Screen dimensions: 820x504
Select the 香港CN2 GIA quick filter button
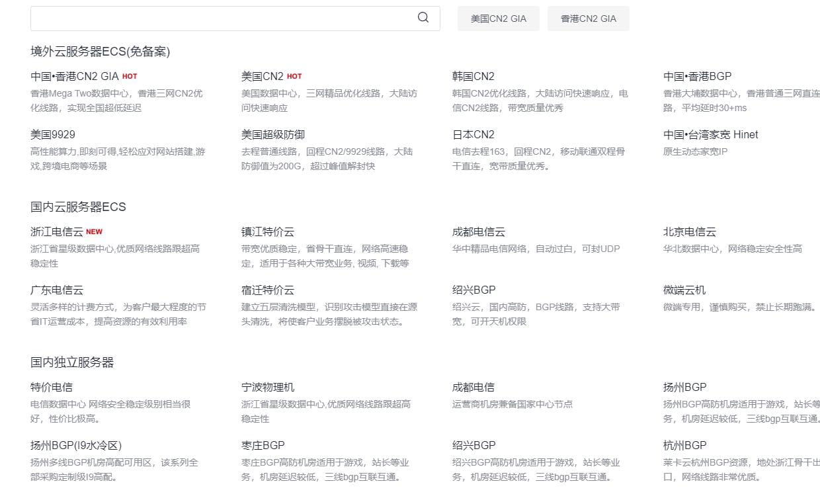click(x=588, y=18)
